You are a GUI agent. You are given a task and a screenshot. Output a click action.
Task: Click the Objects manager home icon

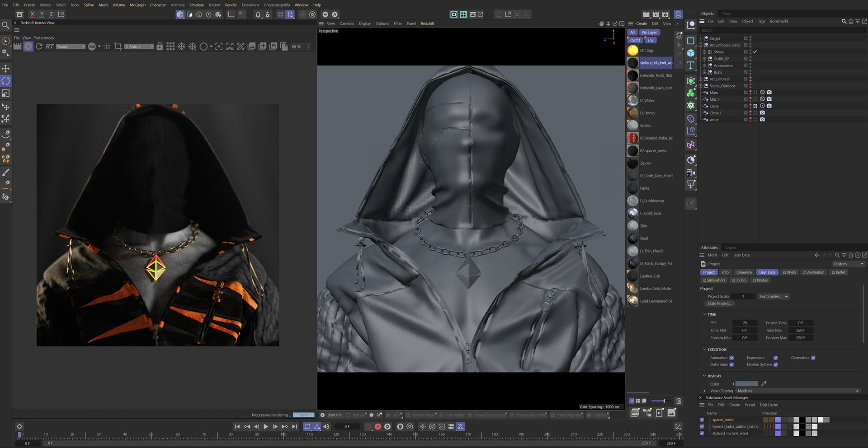(851, 21)
